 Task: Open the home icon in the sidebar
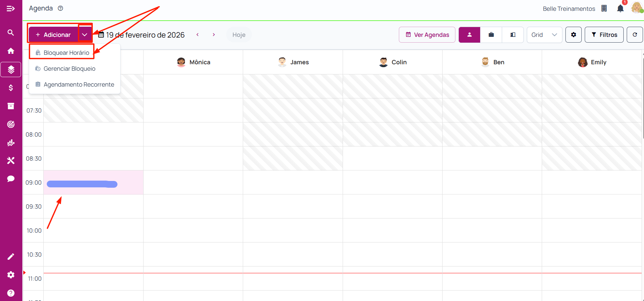coord(11,51)
